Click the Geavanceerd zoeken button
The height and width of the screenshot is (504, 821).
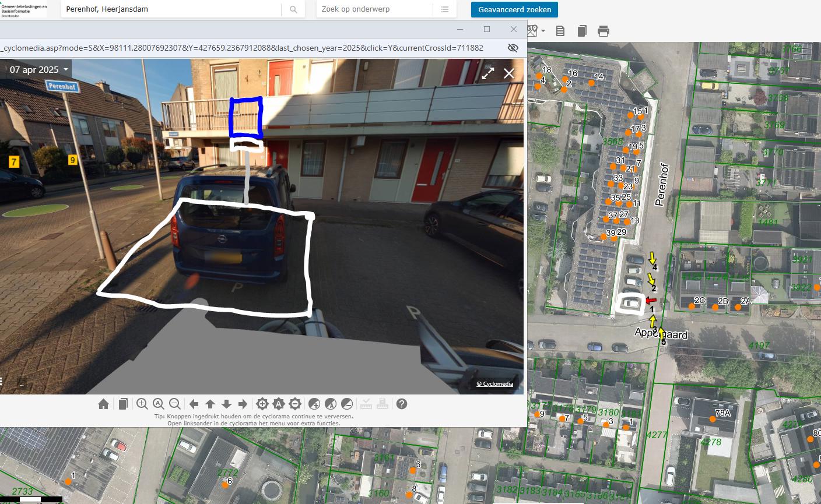pyautogui.click(x=514, y=9)
